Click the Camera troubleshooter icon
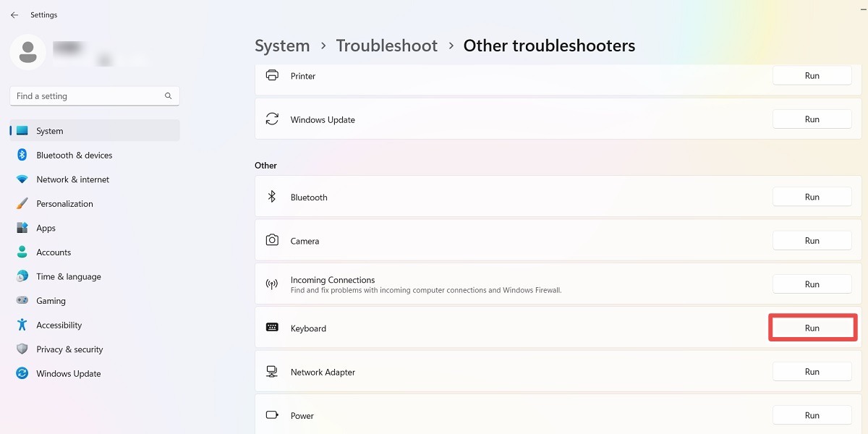The height and width of the screenshot is (434, 868). pyautogui.click(x=272, y=240)
